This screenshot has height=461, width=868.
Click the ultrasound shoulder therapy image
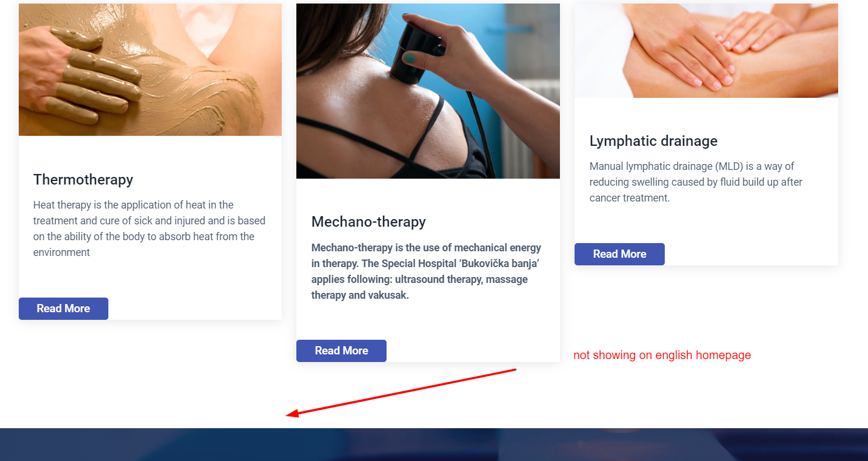[428, 91]
